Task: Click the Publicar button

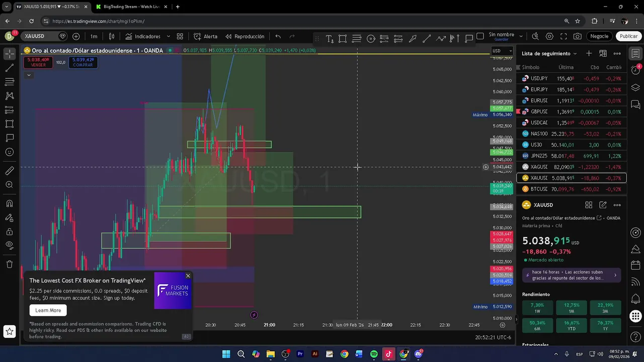Action: coord(628,36)
